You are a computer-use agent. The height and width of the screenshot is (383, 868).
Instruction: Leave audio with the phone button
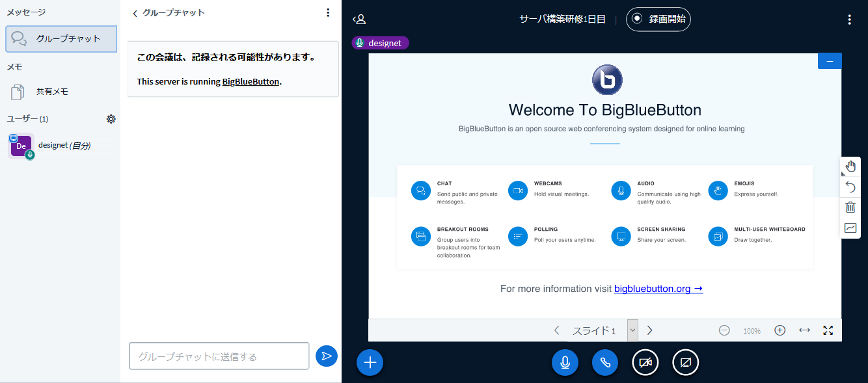click(x=605, y=362)
